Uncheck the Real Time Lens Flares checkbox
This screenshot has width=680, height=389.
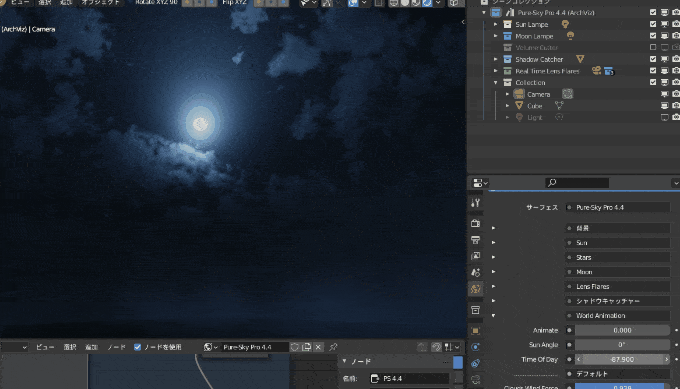point(653,70)
